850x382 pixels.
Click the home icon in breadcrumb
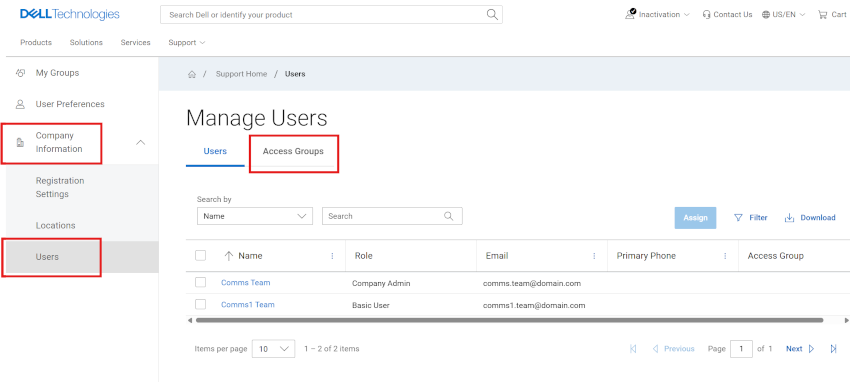click(191, 74)
